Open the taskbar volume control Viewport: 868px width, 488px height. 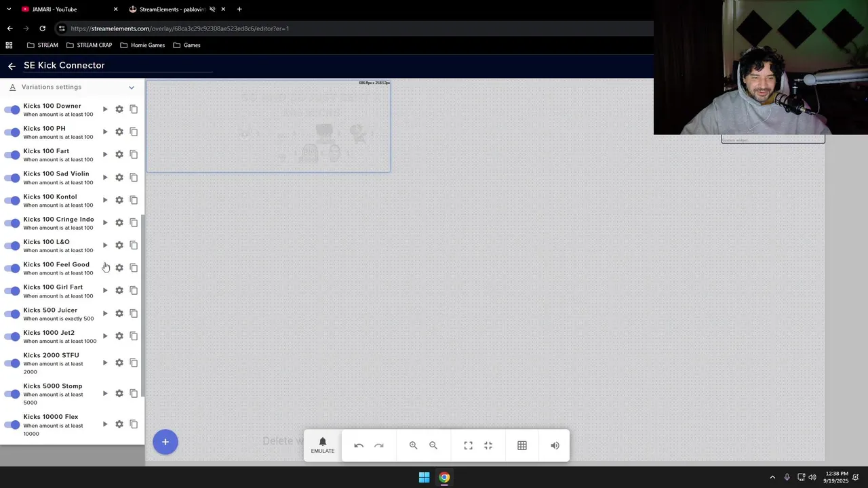(x=812, y=477)
